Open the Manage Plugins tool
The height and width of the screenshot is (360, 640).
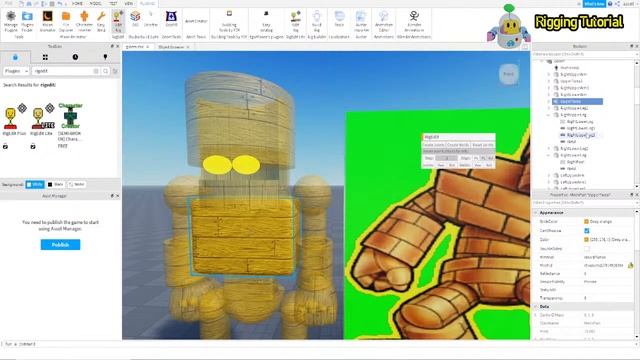tap(11, 21)
